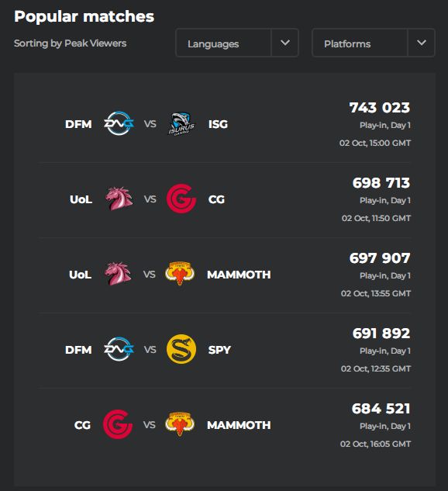Open the Platforms dropdown
This screenshot has width=448, height=491.
[x=360, y=43]
